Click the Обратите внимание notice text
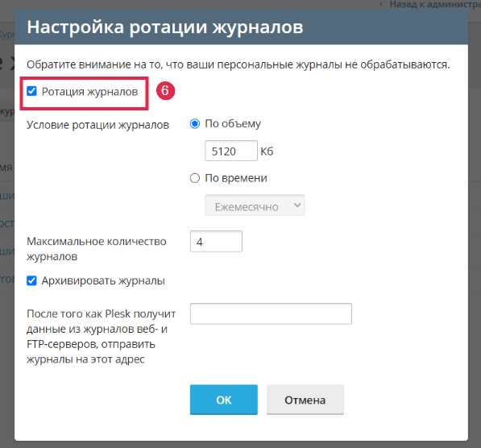Viewport: 481px width, 448px height. pos(238,64)
